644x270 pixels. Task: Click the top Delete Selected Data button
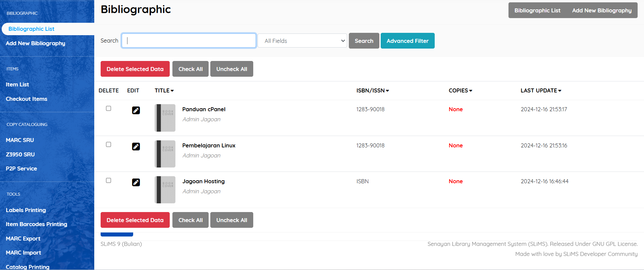pos(135,69)
